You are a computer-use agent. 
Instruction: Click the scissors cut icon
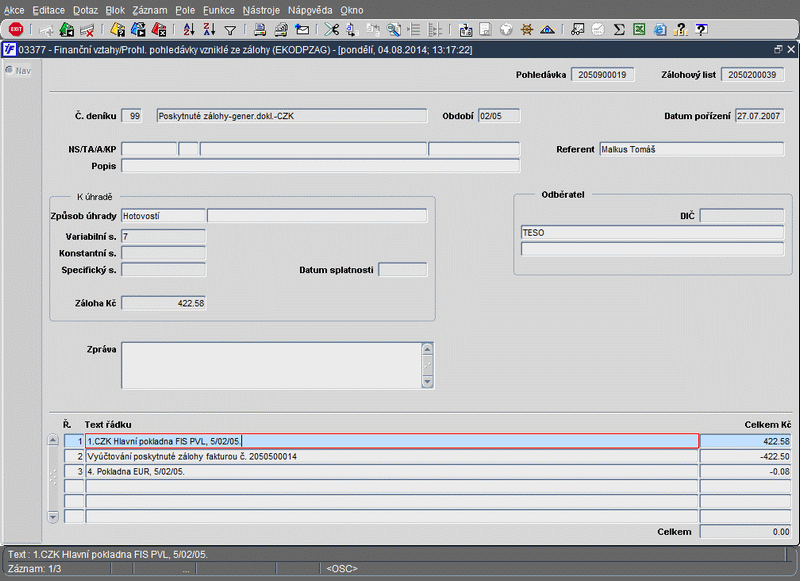coord(331,30)
